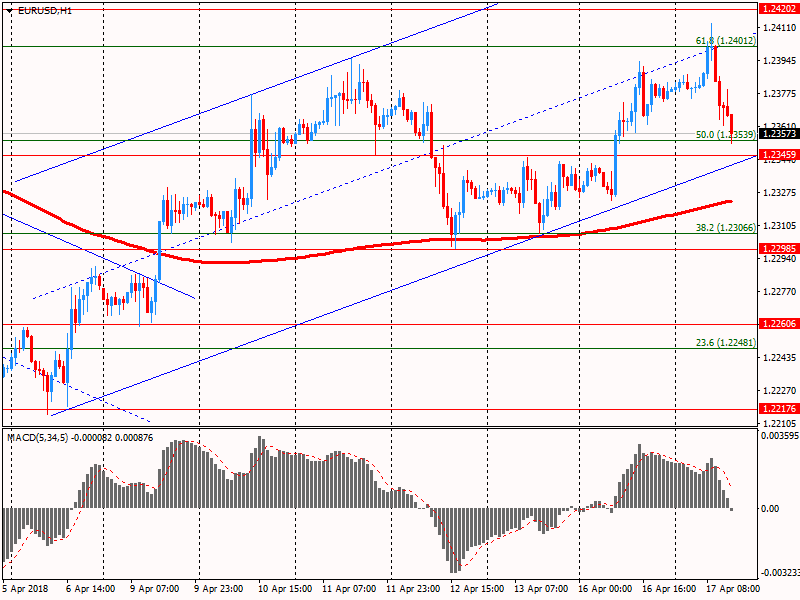Viewport: 800px width, 600px height.
Task: Click the 23.6 (1.22481) Fibonacci label
Action: pos(726,343)
